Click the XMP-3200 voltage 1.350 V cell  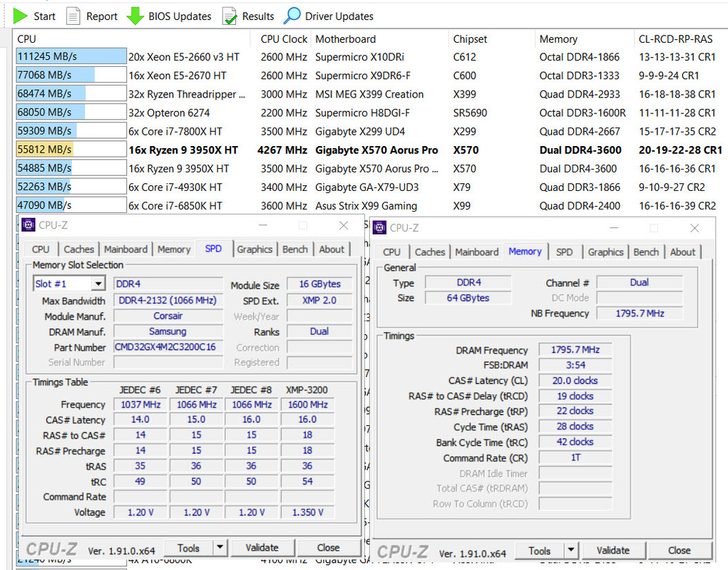pos(307,512)
